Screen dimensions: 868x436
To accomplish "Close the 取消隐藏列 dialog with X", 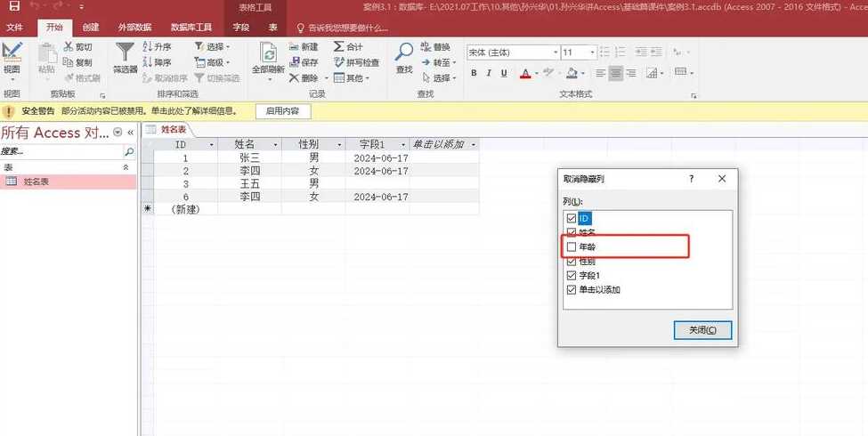I will tap(722, 179).
